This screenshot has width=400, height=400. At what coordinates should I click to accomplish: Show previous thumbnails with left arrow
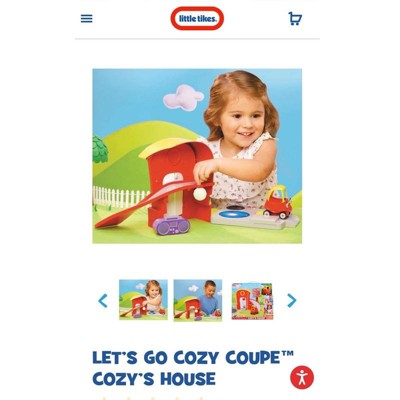(103, 300)
